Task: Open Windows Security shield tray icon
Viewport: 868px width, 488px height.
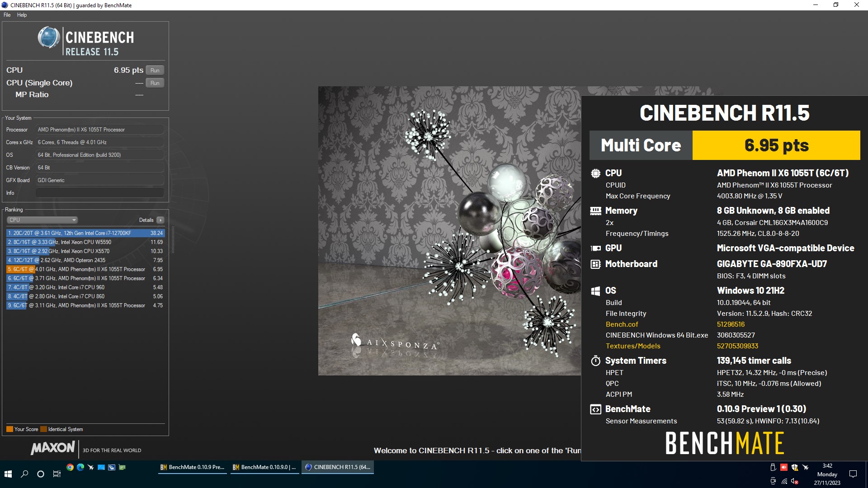Action: click(795, 467)
